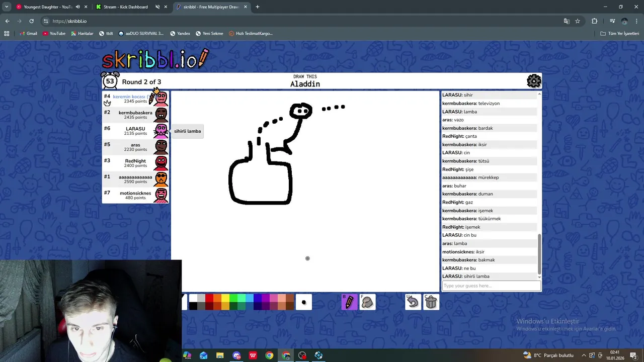The width and height of the screenshot is (644, 362).
Task: Open Google Chrome from taskbar
Action: point(270,355)
